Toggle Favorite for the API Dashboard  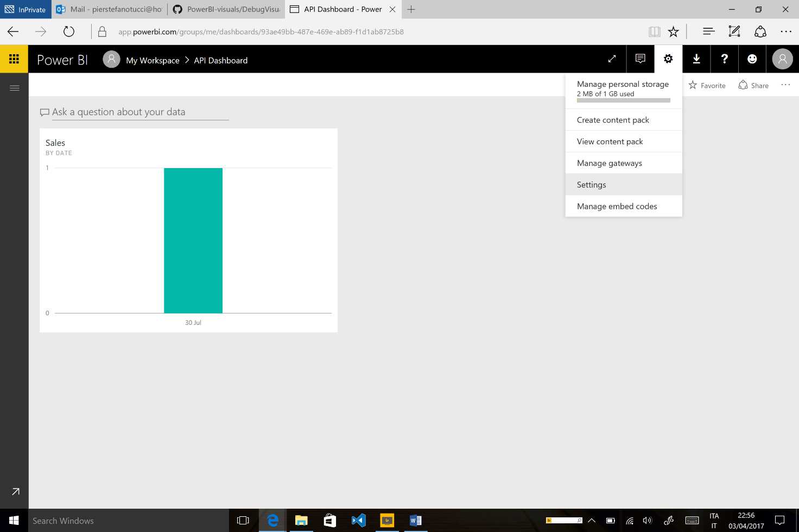[x=706, y=85]
